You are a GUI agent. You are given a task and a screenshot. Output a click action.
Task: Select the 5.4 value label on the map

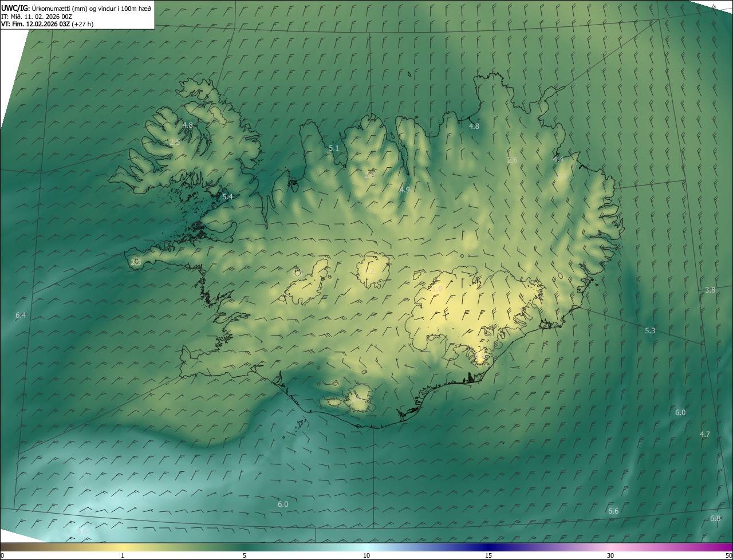[227, 196]
